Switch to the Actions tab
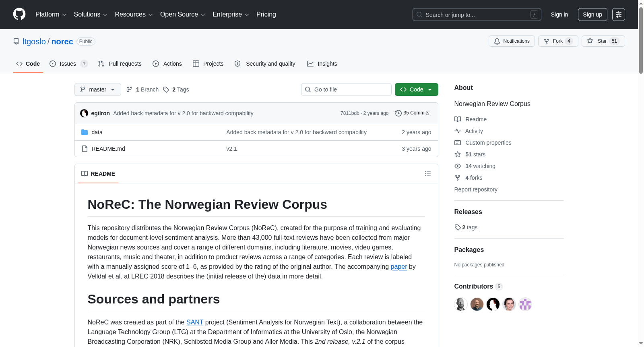The height and width of the screenshot is (347, 644). [167, 64]
